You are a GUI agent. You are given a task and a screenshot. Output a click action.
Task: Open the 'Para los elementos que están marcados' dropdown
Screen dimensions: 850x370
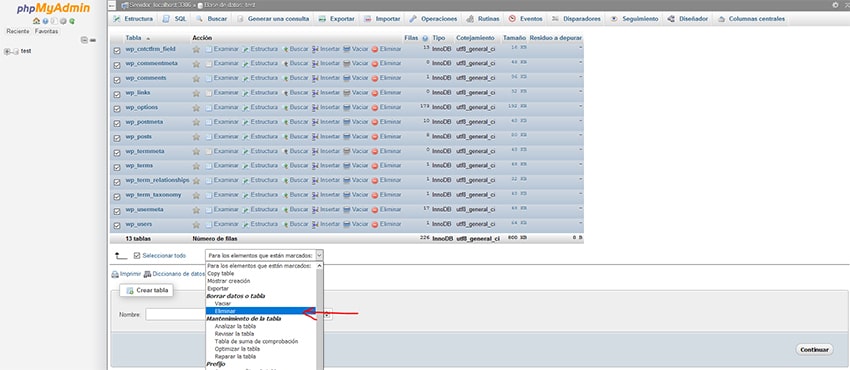tap(265, 255)
